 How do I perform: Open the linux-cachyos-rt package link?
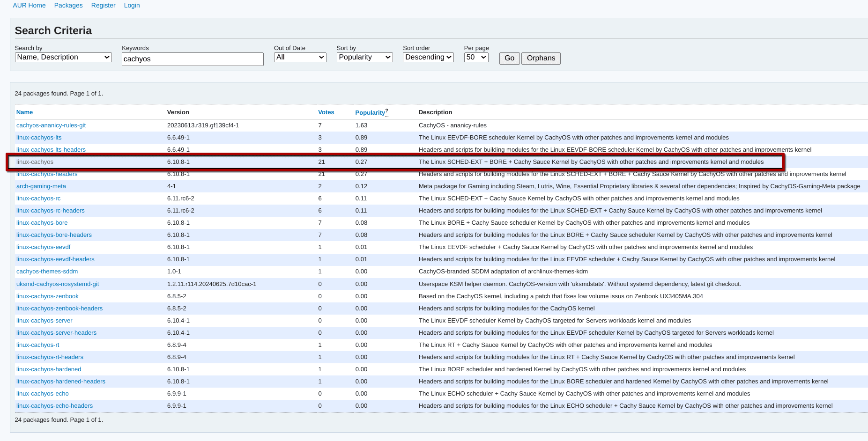[x=38, y=345]
